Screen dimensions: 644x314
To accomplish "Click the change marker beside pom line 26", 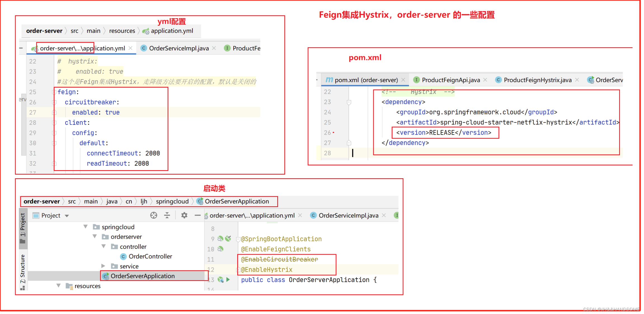I will point(333,132).
